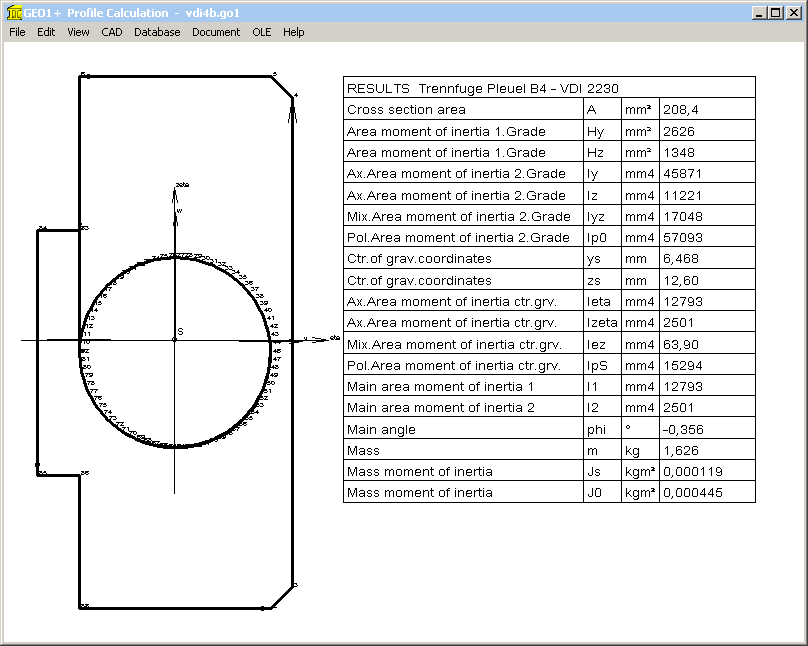Image resolution: width=808 pixels, height=646 pixels.
Task: Maximize the GEO1+ window
Action: click(775, 13)
